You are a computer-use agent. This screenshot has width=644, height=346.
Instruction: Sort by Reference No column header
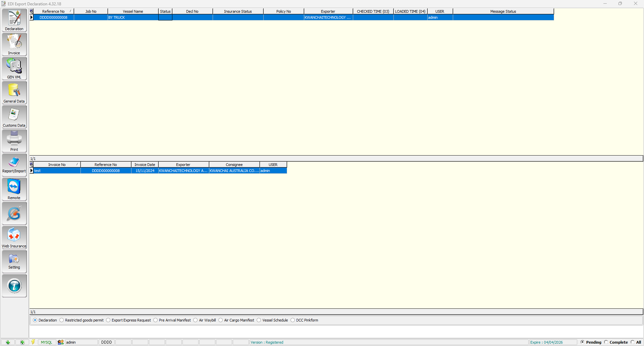[x=53, y=11]
